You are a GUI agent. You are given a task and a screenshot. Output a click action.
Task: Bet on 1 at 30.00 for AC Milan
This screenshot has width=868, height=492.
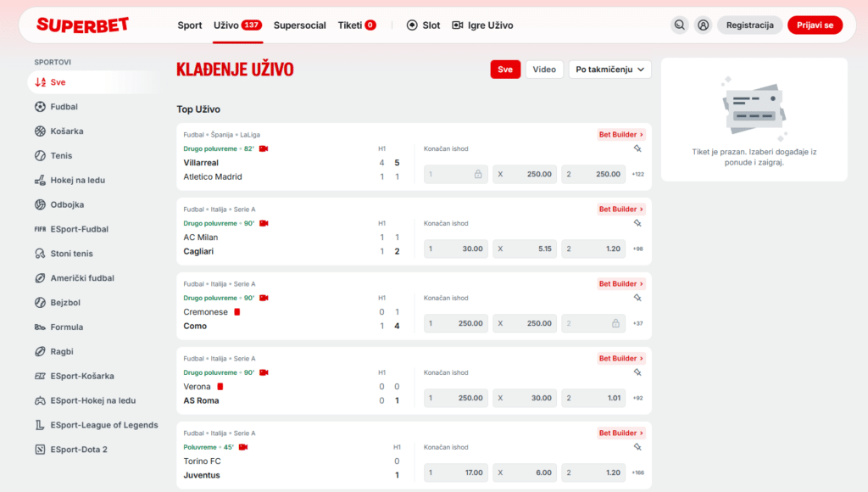456,249
